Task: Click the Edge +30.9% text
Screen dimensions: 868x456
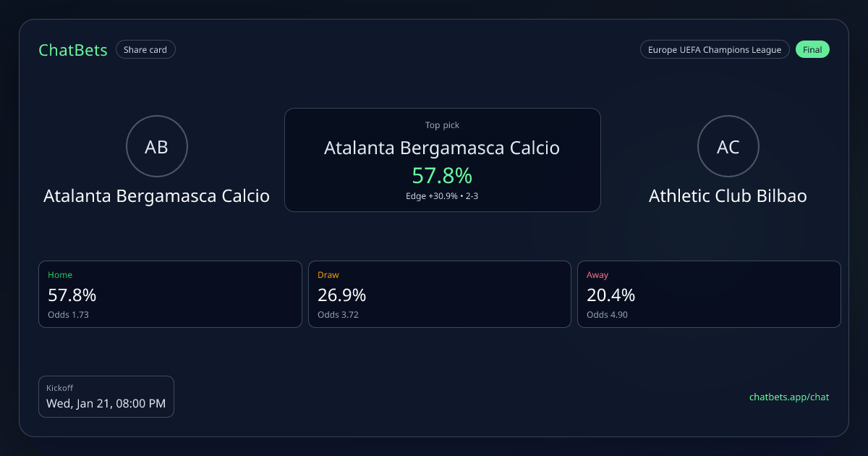Action: (x=433, y=196)
